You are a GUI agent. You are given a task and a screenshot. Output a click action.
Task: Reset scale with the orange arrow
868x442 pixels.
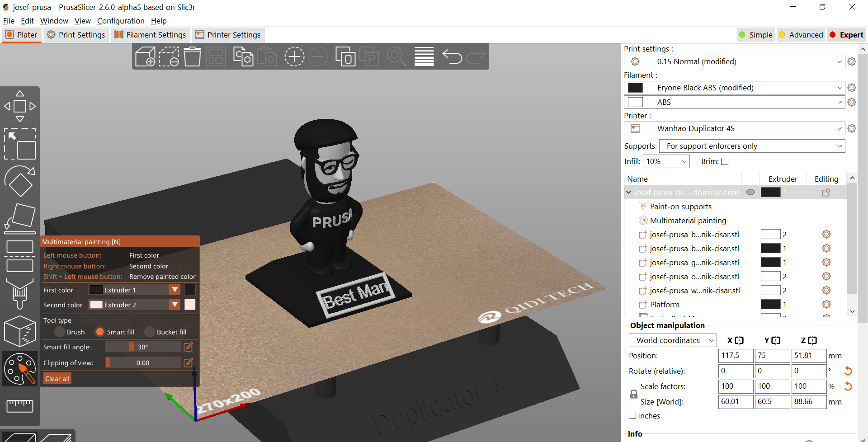tap(848, 386)
